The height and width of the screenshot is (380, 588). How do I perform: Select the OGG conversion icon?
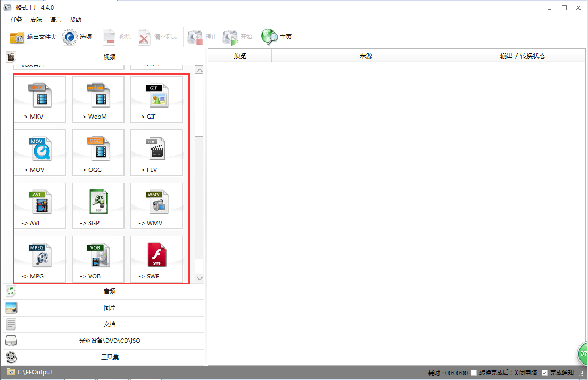98,153
